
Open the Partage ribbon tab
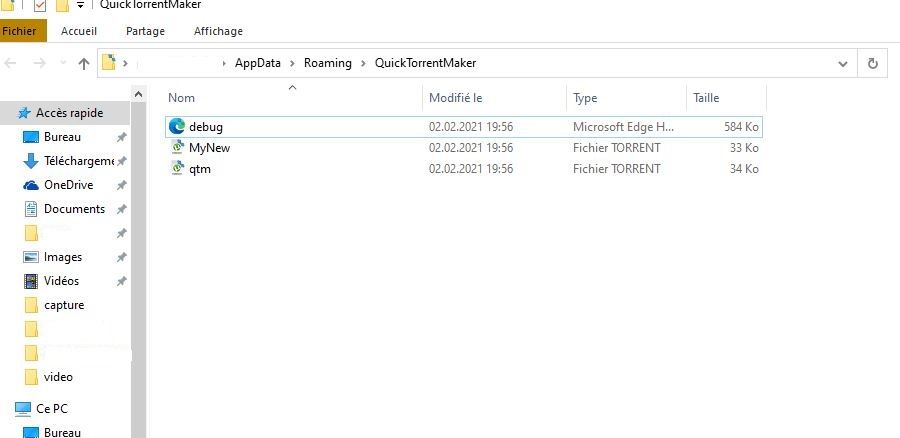145,31
